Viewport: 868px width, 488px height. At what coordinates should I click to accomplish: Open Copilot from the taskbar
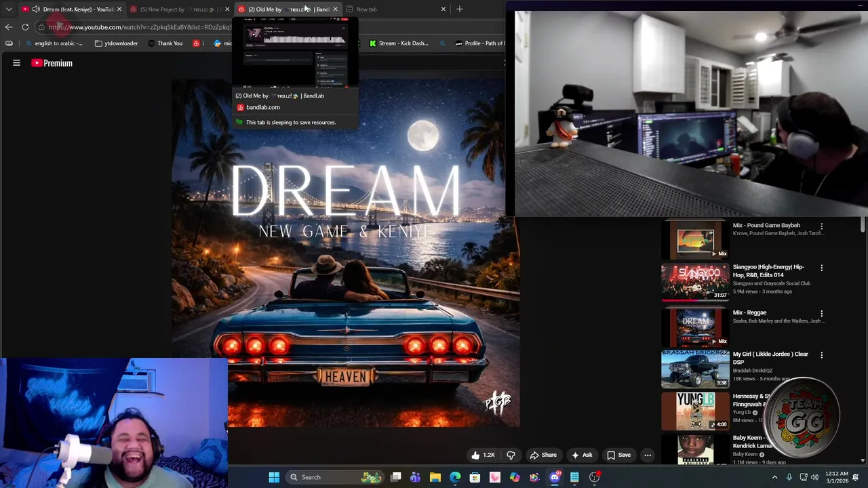[x=515, y=477]
